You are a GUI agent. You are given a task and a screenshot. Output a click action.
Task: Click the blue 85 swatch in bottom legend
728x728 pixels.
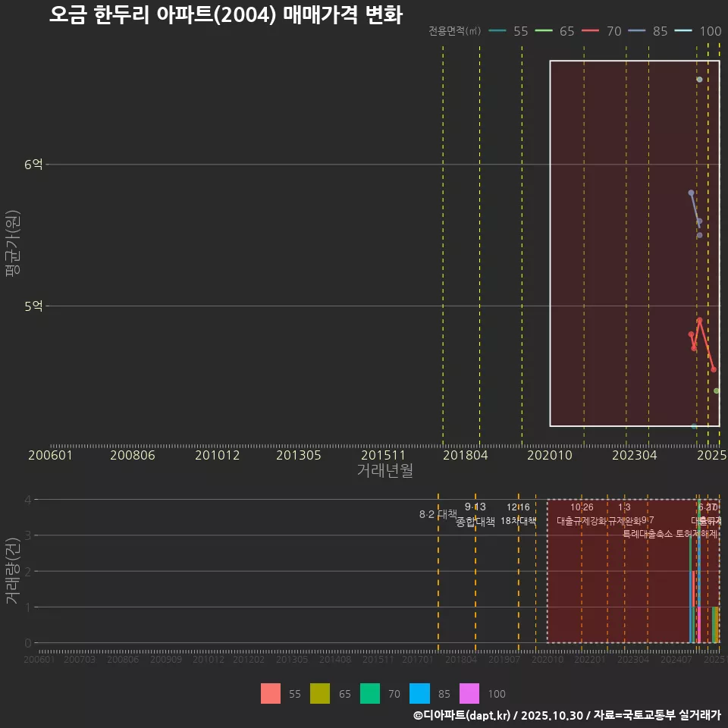pos(419,693)
